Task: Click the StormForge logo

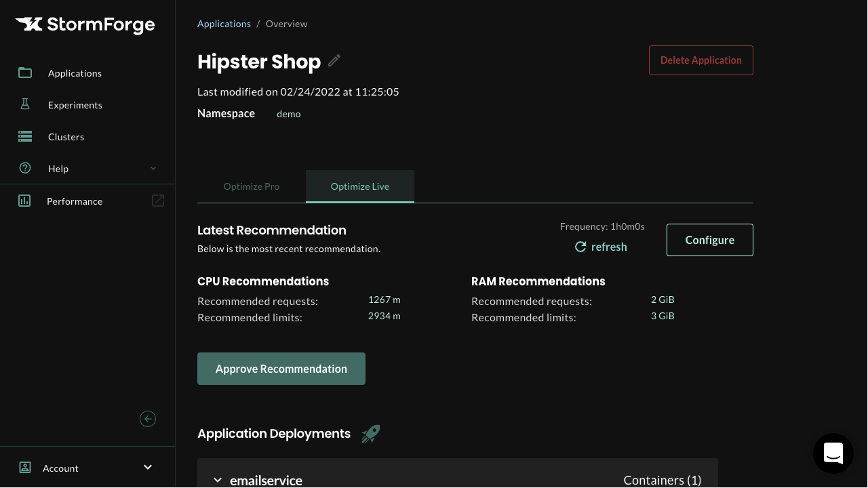Action: [85, 25]
